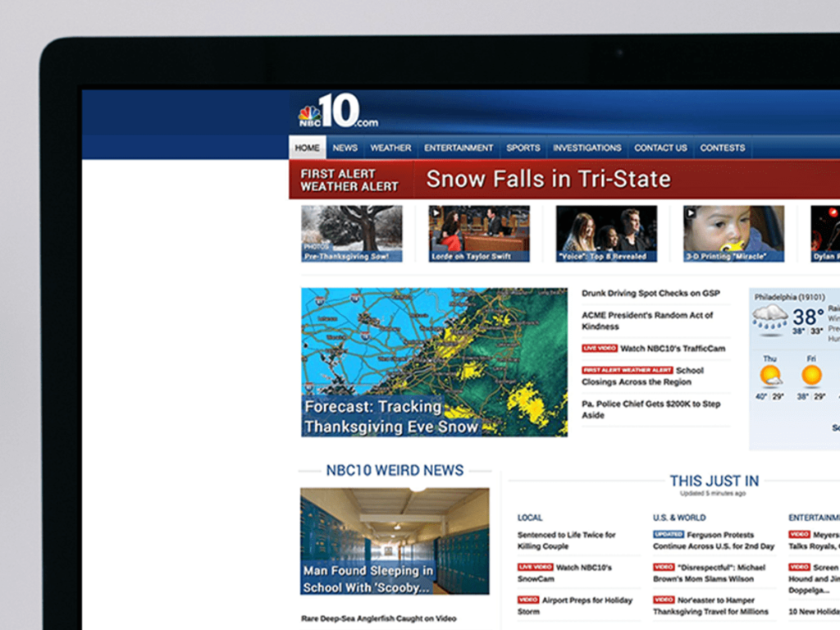Select Thursday's partly sunny forecast icon
Image resolution: width=840 pixels, height=630 pixels.
point(771,375)
